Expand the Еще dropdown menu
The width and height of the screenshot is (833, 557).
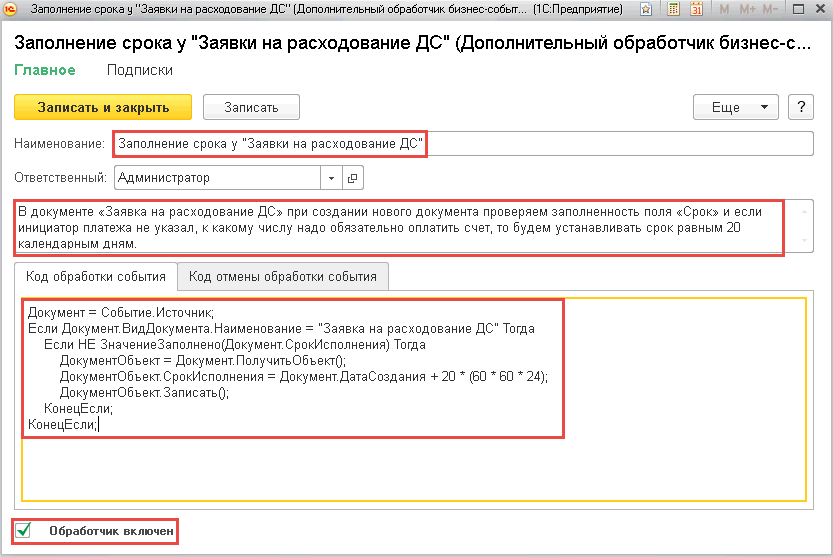(x=736, y=107)
